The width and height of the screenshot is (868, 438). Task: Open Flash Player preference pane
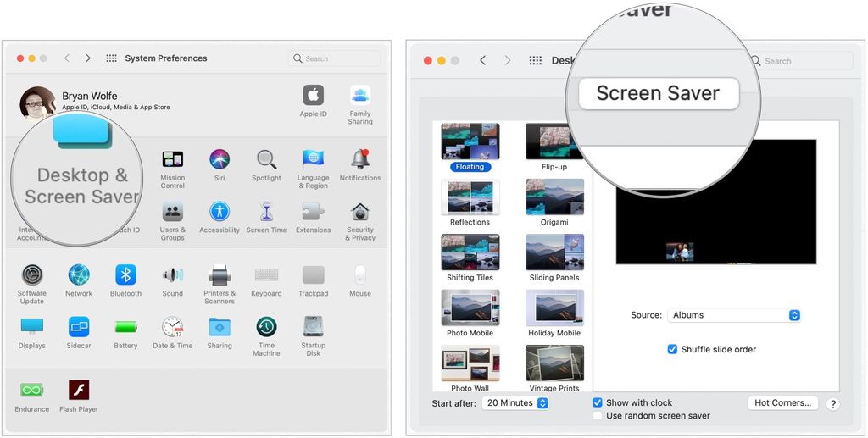click(79, 390)
